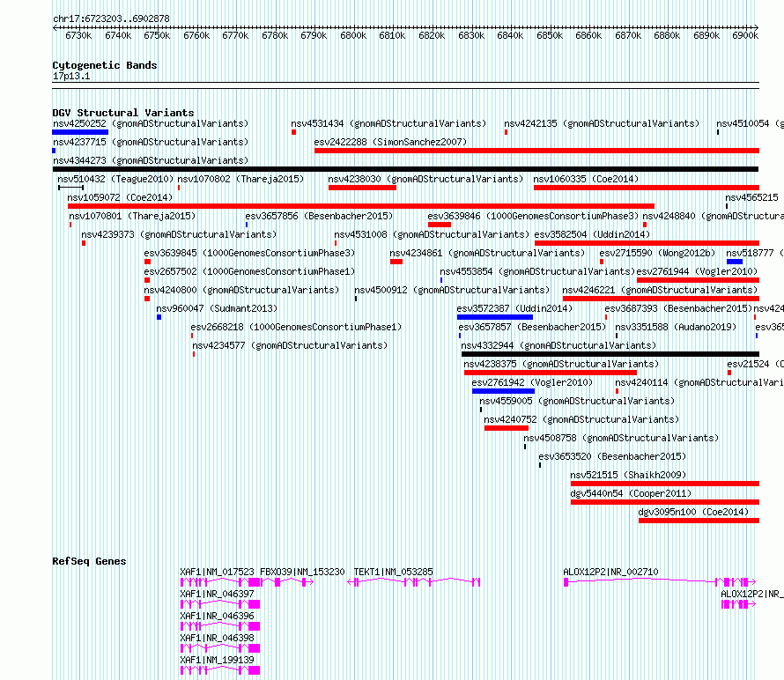
Task: Click nsv4240800 gnomAD variant label
Action: click(x=241, y=290)
